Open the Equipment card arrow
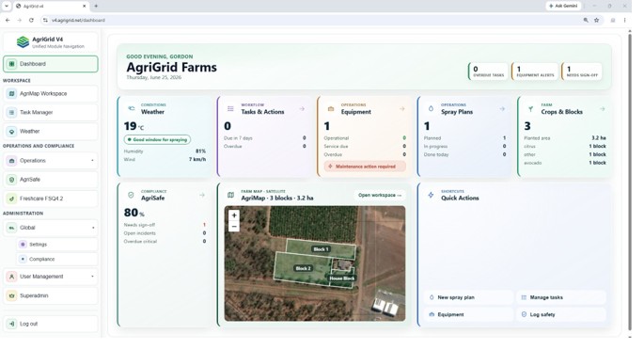The width and height of the screenshot is (644, 350). click(x=402, y=109)
